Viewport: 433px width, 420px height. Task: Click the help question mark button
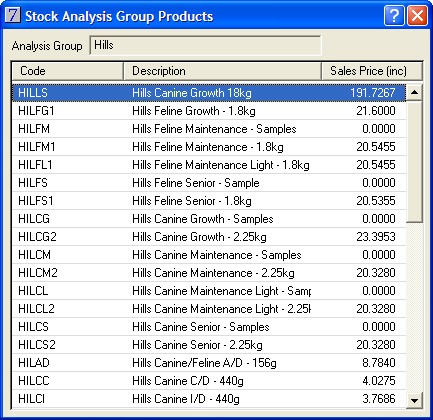click(x=394, y=15)
